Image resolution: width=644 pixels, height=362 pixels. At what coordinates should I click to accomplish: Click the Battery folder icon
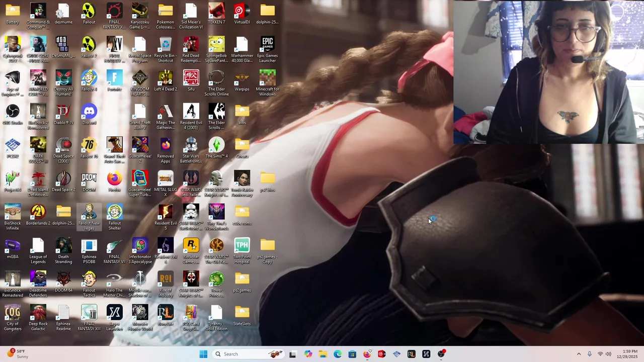(13, 14)
